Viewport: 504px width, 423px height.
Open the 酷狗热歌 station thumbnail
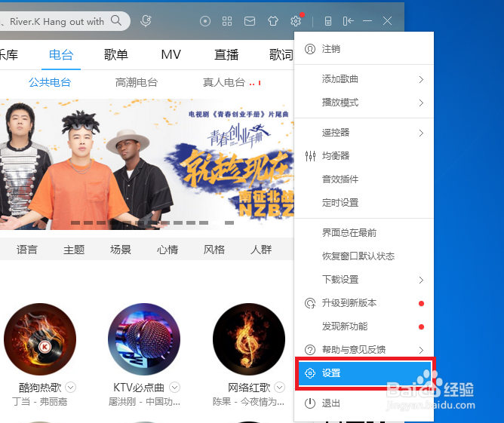click(x=40, y=339)
